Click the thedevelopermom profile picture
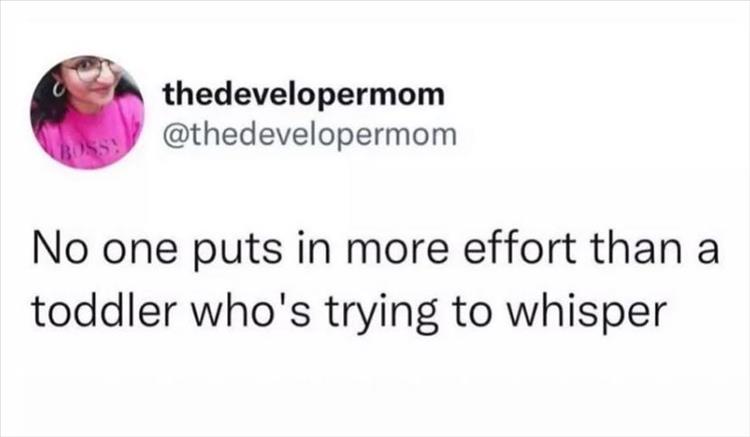750x437 pixels. click(x=87, y=112)
